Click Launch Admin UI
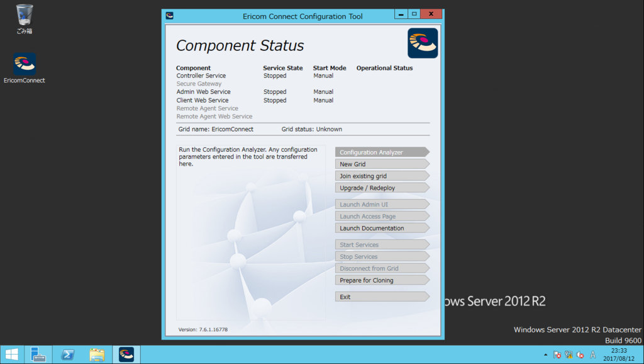Image resolution: width=644 pixels, height=364 pixels. 382,205
